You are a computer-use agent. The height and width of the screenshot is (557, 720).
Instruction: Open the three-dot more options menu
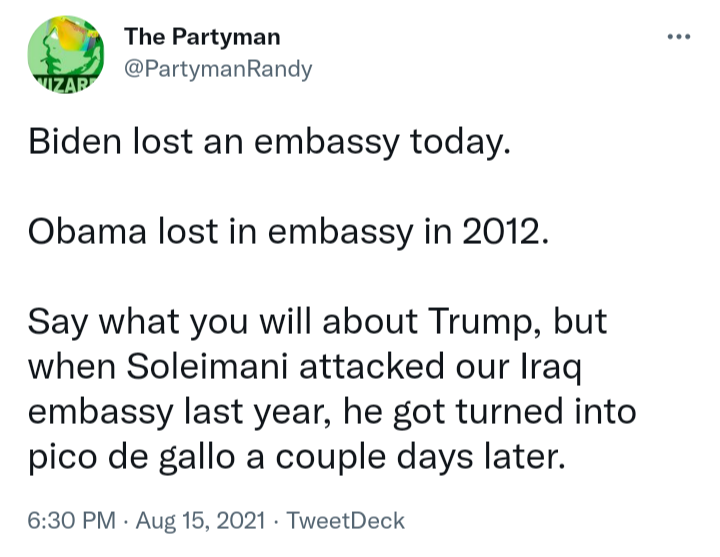point(679,36)
